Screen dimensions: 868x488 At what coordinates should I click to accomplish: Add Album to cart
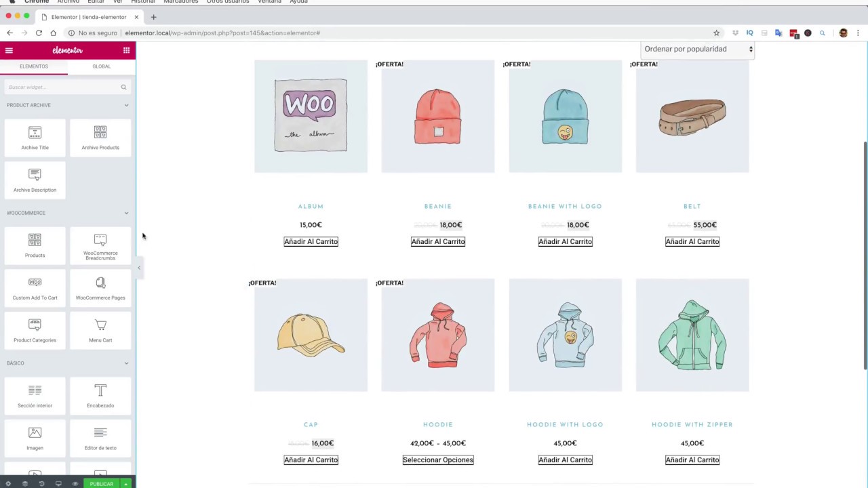311,241
